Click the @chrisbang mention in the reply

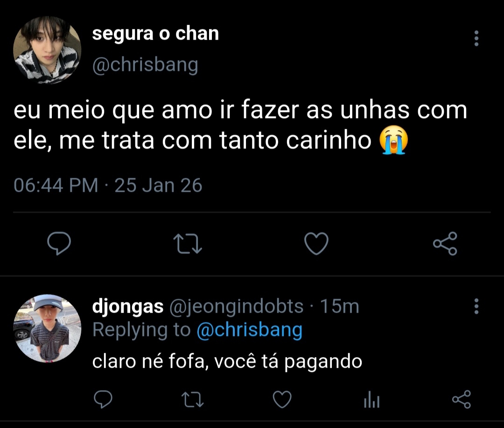click(x=249, y=330)
